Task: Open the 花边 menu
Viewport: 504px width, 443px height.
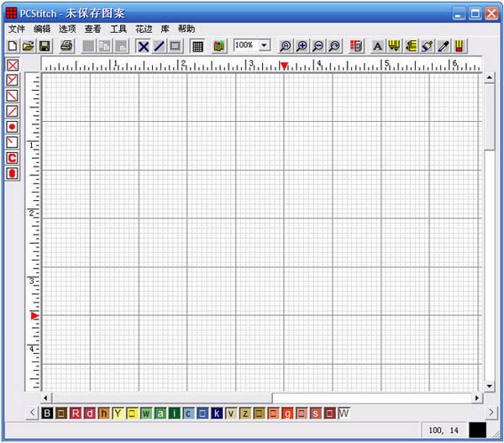Action: pyautogui.click(x=144, y=29)
